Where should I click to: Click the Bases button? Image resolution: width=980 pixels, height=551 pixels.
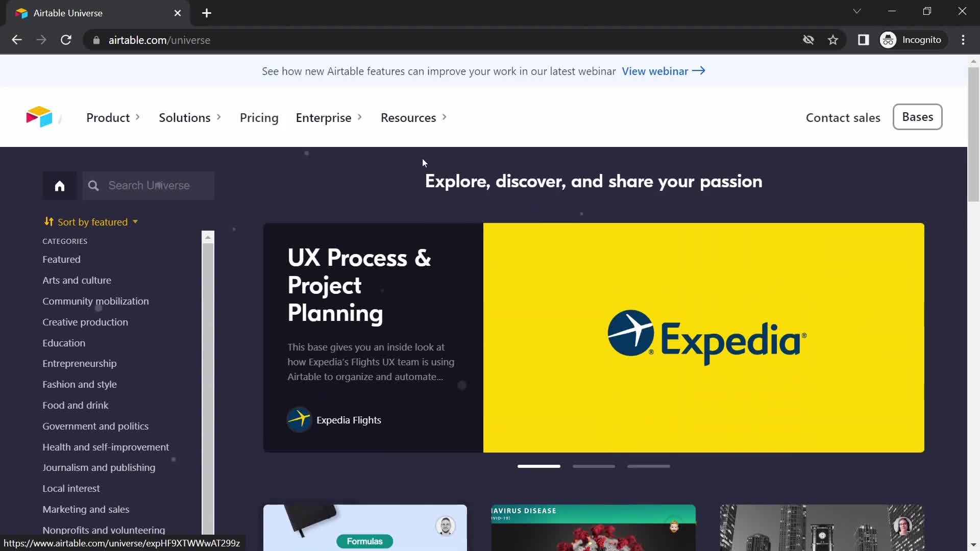click(x=918, y=116)
